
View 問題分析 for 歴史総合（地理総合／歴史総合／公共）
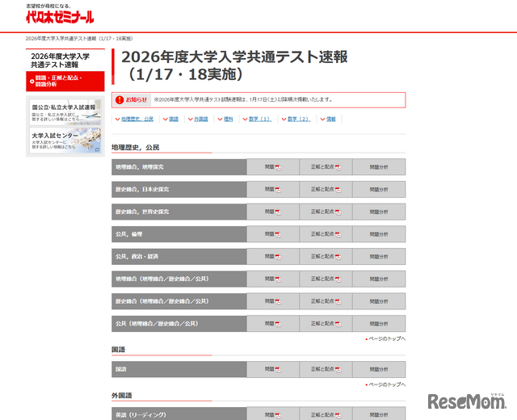click(x=379, y=301)
